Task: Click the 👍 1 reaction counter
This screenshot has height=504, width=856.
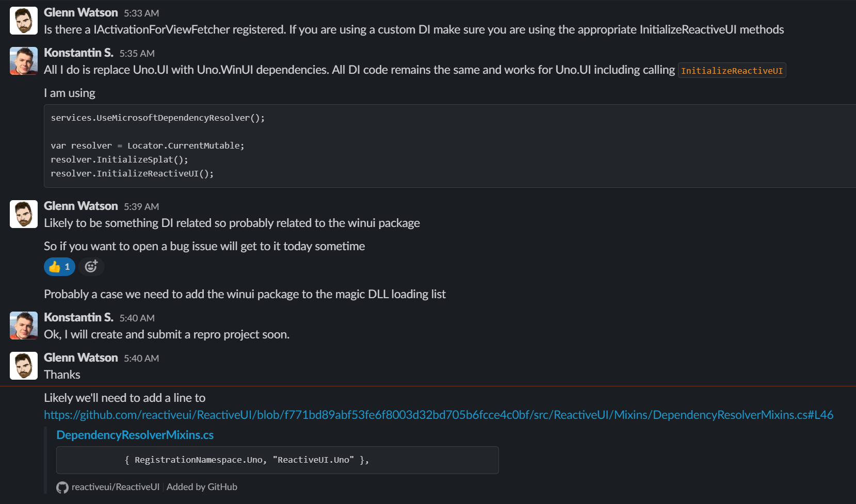Action: (x=59, y=267)
